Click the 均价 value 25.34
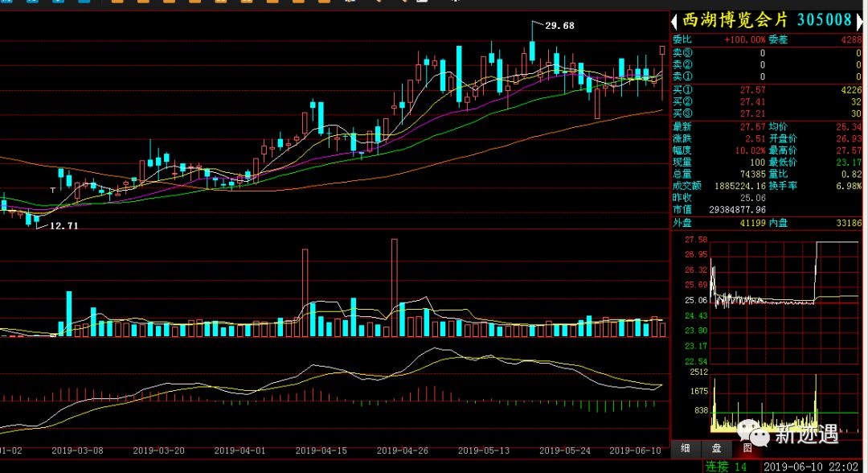This screenshot has width=868, height=473. pos(850,127)
